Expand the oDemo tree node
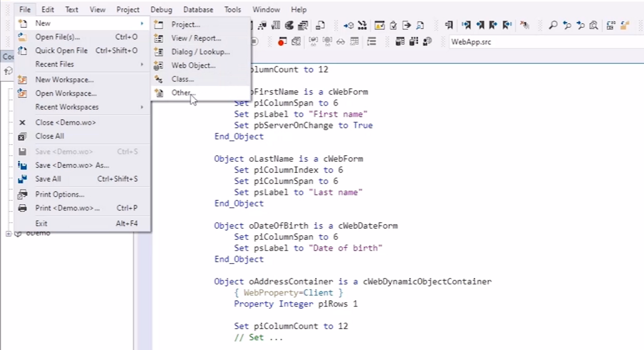 pos(8,234)
